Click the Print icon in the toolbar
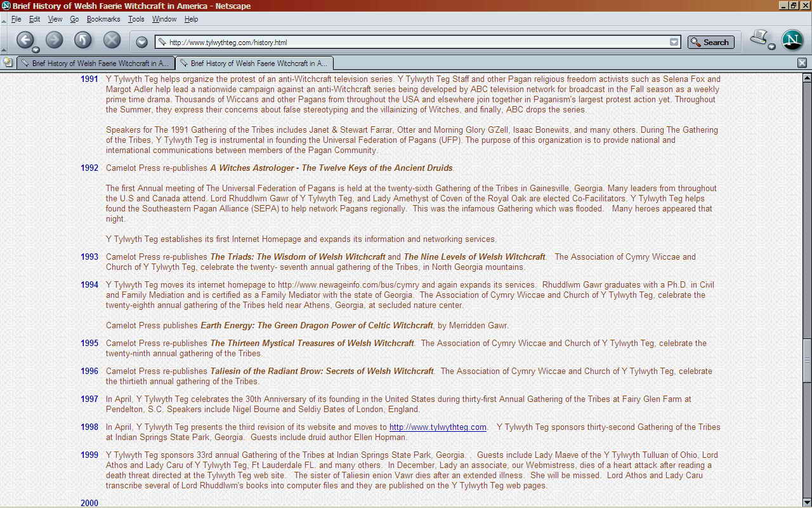 [758, 38]
